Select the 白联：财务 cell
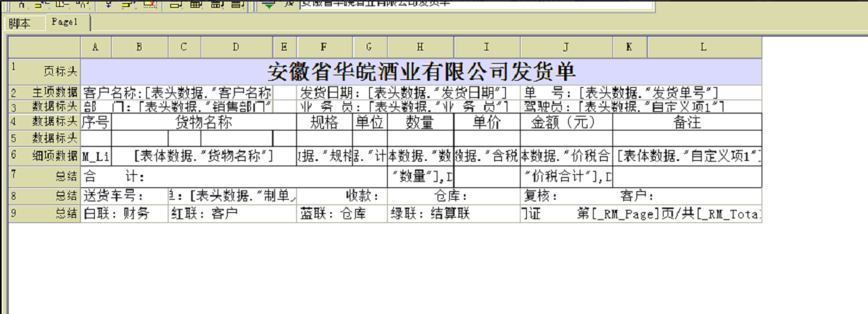Viewport: 868px width, 314px height. click(x=124, y=214)
